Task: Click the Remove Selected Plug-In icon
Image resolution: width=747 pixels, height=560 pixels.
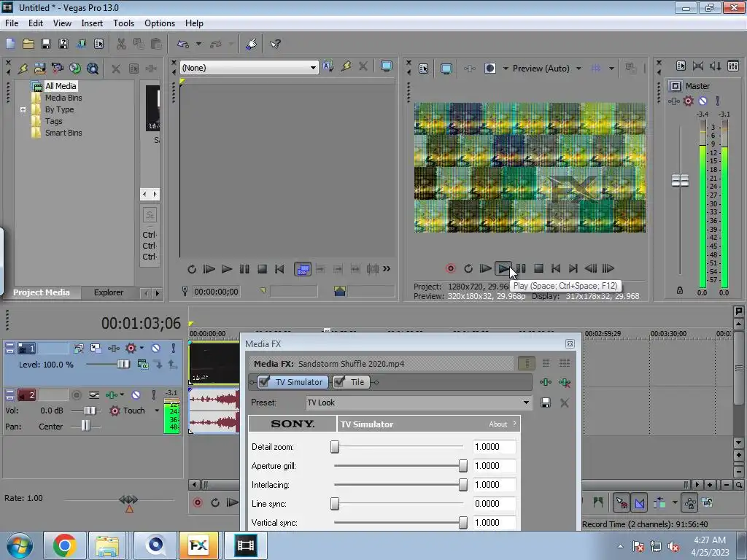Action: [565, 382]
